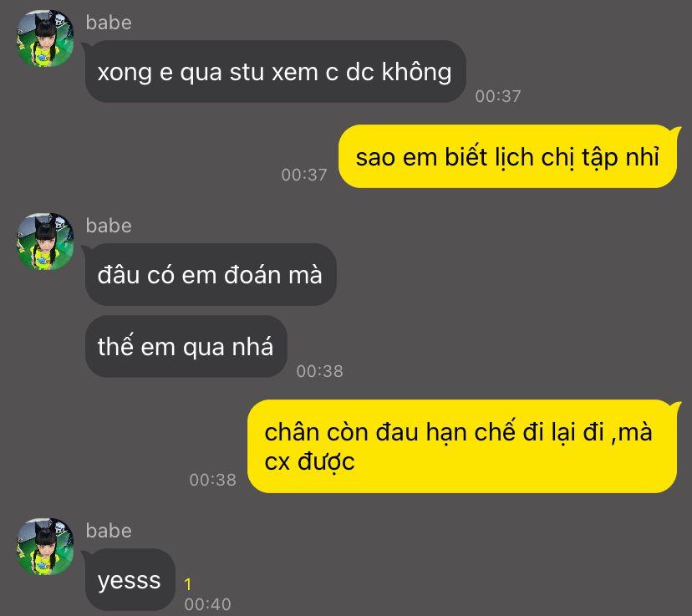Viewport: 692px width, 616px height.
Task: Tap the 00:38 timestamp after 'thế em qua nhá'
Action: (319, 371)
